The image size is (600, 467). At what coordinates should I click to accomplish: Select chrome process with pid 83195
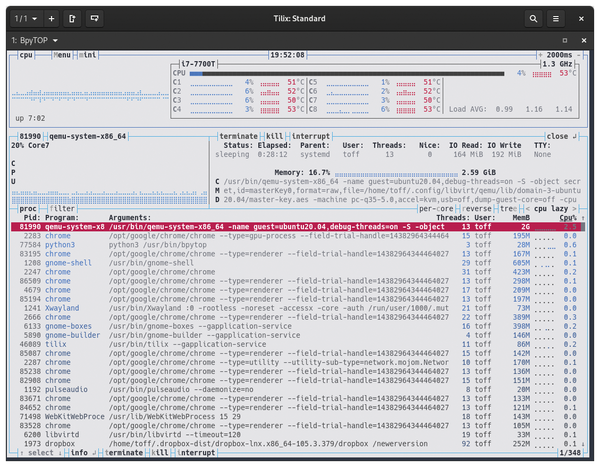[x=298, y=254]
